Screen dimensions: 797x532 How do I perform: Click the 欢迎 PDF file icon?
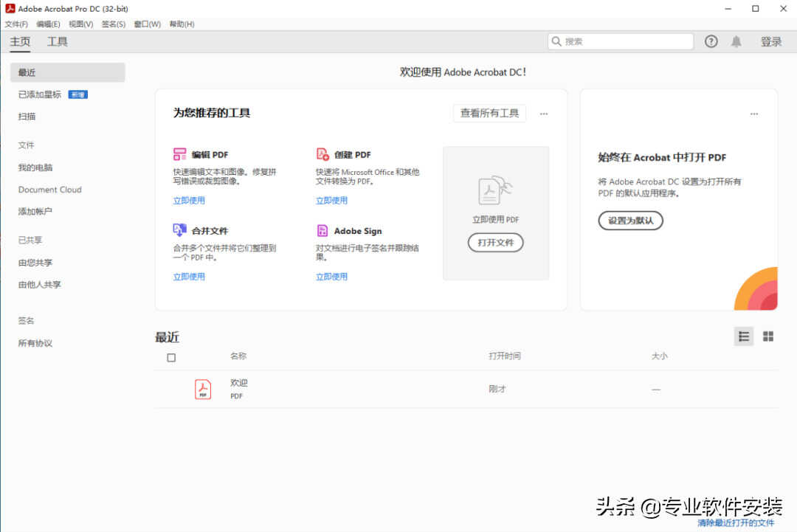click(203, 389)
